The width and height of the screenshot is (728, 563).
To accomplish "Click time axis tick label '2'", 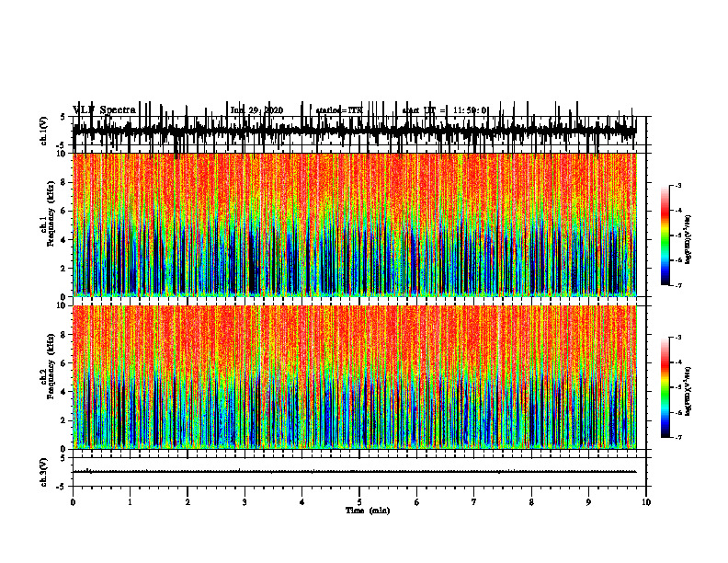I will [188, 502].
